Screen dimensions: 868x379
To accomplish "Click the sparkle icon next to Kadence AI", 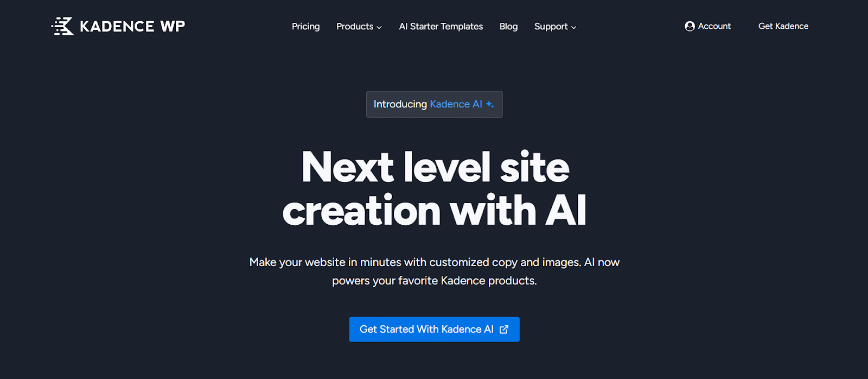I will click(490, 104).
